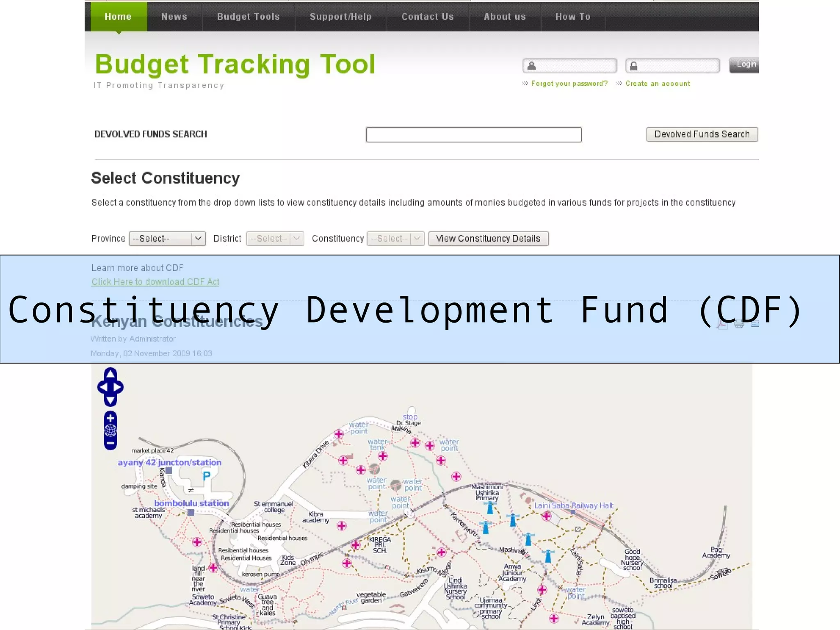Click the password input field
This screenshot has height=630, width=840.
pos(673,65)
